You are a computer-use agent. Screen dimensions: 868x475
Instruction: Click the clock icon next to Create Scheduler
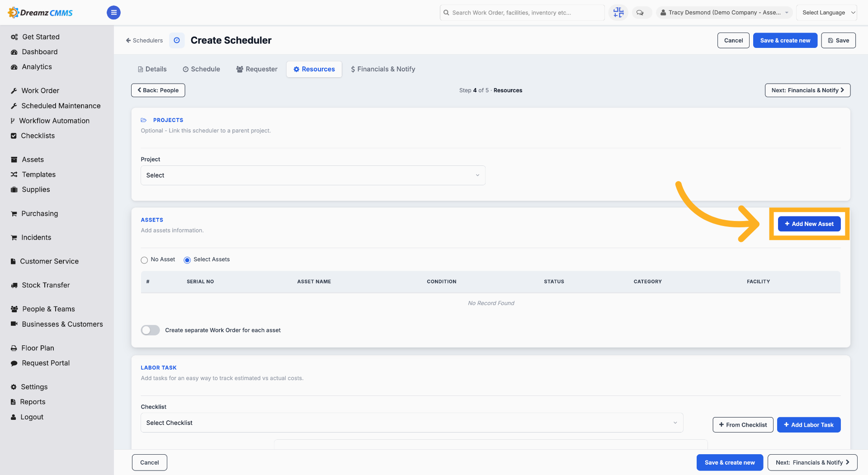(177, 40)
